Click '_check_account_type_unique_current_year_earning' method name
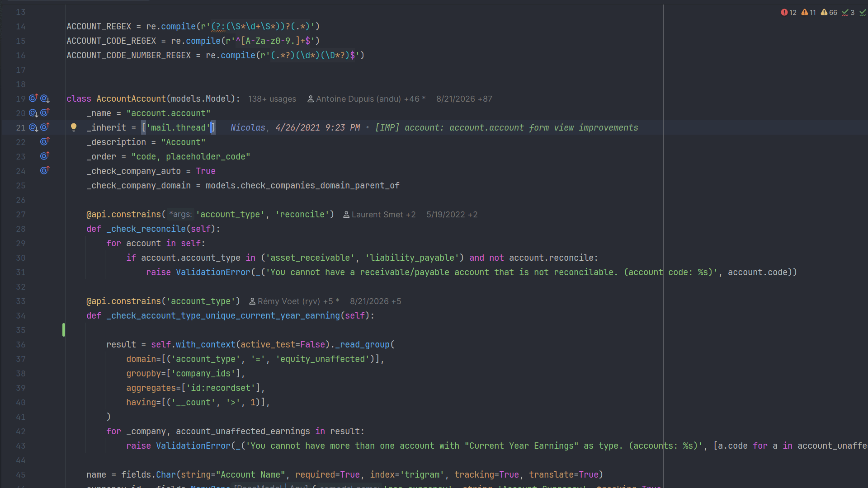Image resolution: width=868 pixels, height=488 pixels. coord(223,316)
